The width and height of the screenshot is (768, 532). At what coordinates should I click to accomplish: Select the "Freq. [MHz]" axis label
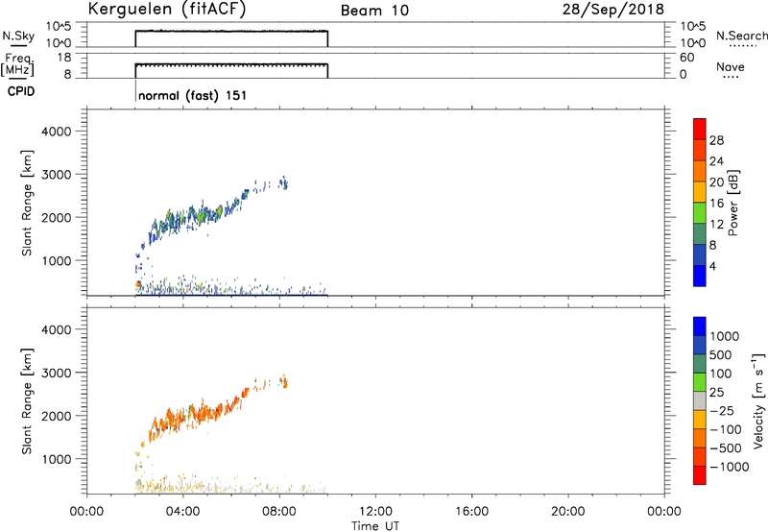coord(18,64)
